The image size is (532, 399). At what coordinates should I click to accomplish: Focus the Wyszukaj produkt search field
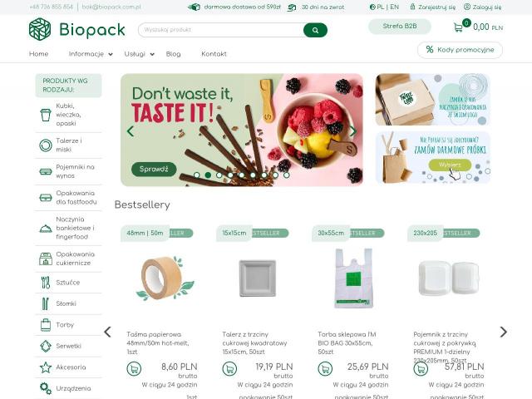(x=220, y=30)
